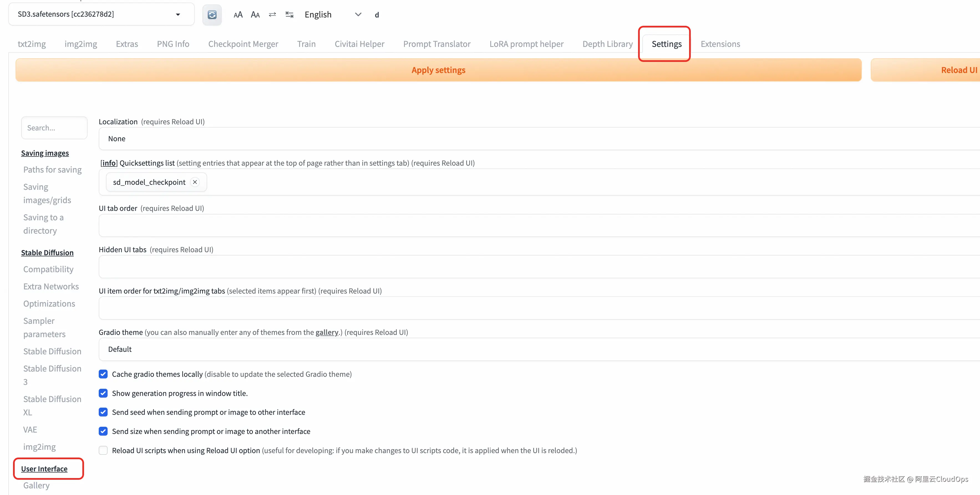
Task: Click the large-to-small 'AA' font icon
Action: point(255,15)
